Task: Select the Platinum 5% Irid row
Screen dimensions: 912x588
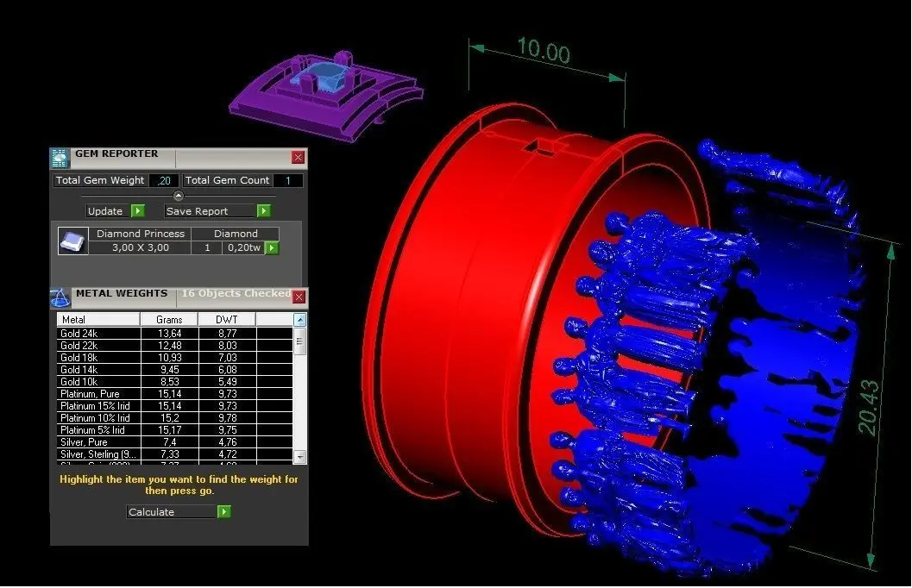Action: point(174,430)
